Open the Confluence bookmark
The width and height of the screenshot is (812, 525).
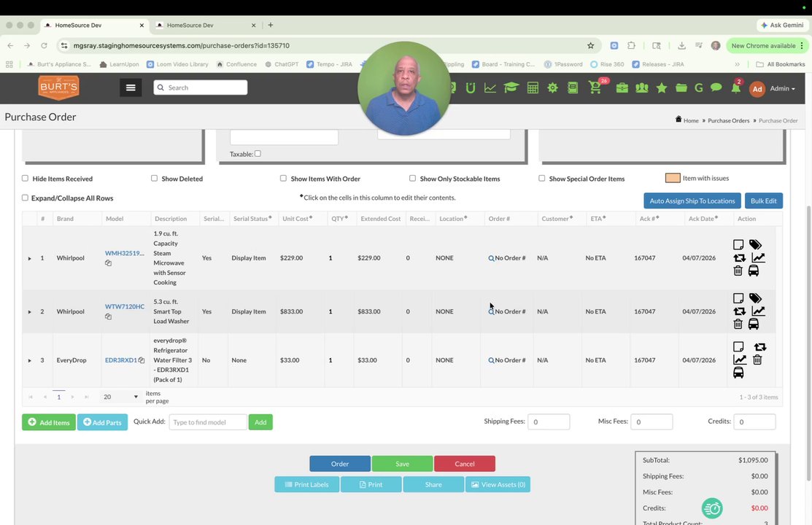236,64
